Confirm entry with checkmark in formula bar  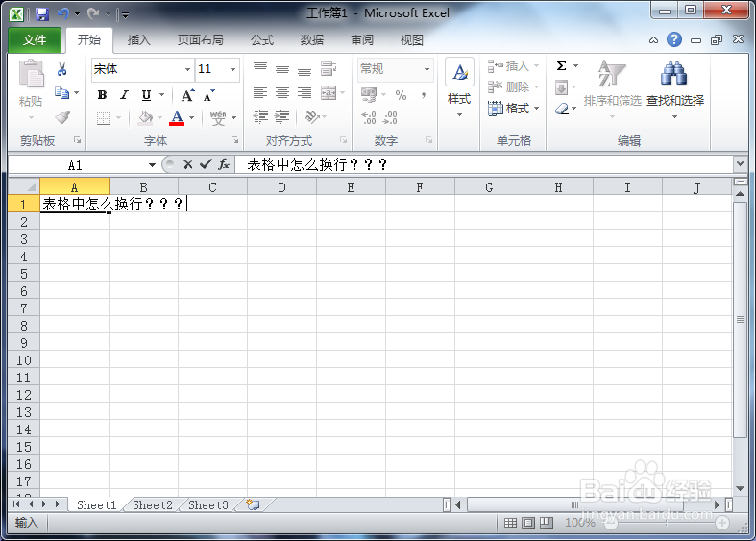206,165
